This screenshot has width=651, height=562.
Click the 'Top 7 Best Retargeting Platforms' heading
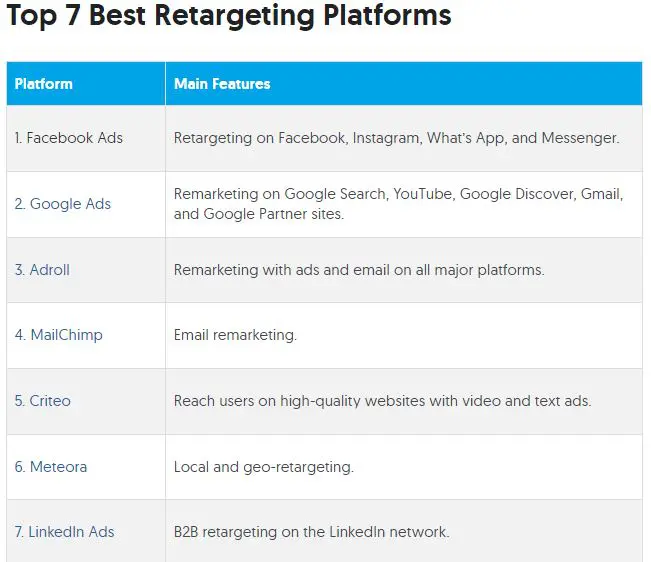point(229,16)
